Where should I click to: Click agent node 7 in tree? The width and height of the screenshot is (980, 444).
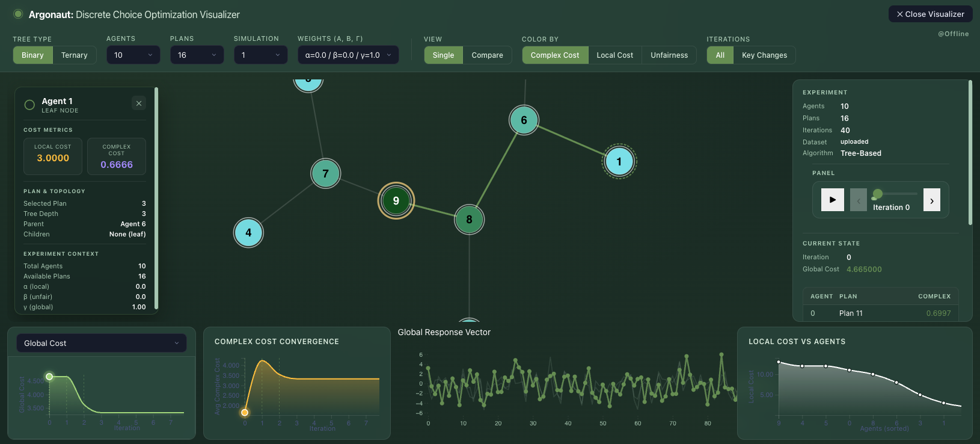tap(325, 173)
